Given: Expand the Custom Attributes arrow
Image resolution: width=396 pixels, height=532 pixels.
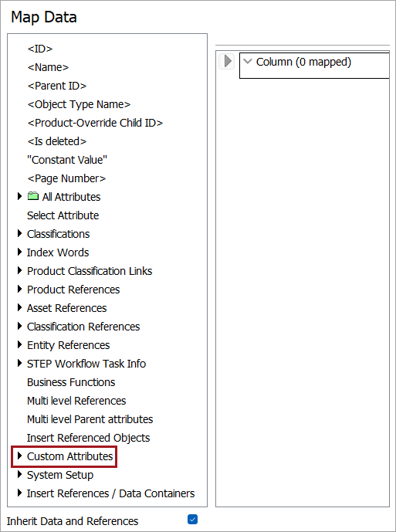Looking at the screenshot, I should (x=19, y=456).
